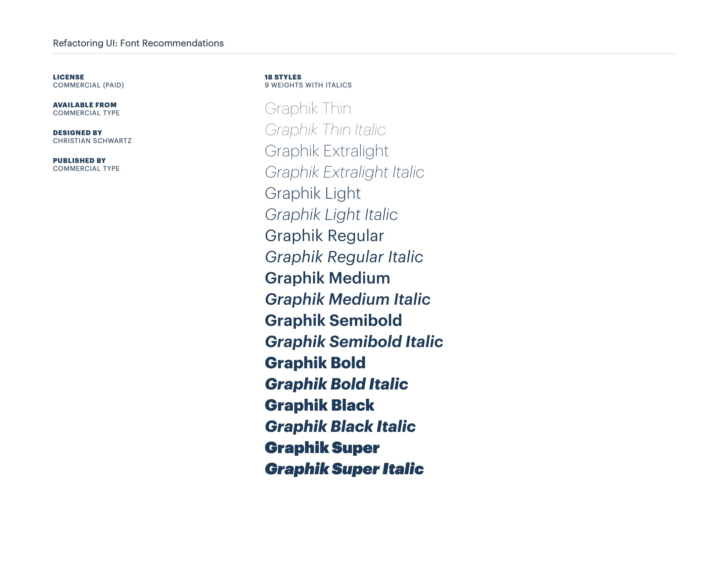Click the Graphik Semibold sample
Screen dimensions: 728x563
pyautogui.click(x=333, y=321)
